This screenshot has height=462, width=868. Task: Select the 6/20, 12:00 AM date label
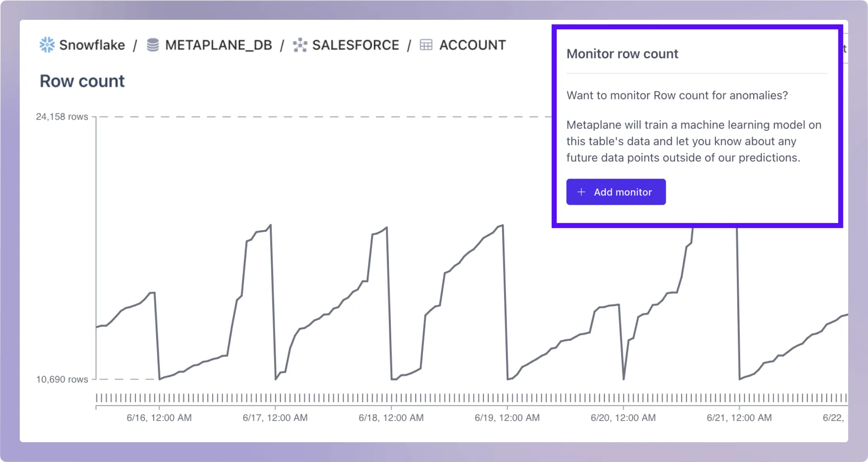pos(622,417)
